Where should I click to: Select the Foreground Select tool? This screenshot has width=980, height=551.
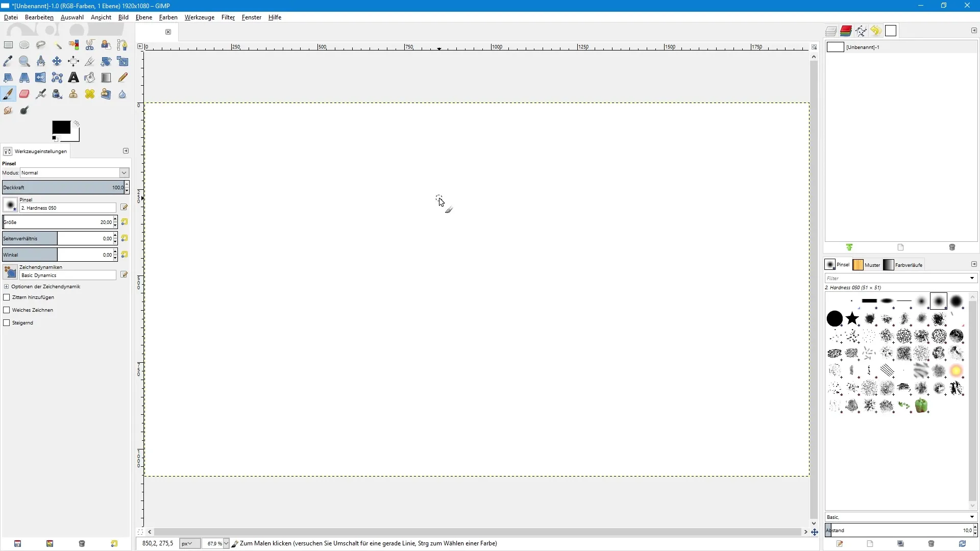pos(106,45)
